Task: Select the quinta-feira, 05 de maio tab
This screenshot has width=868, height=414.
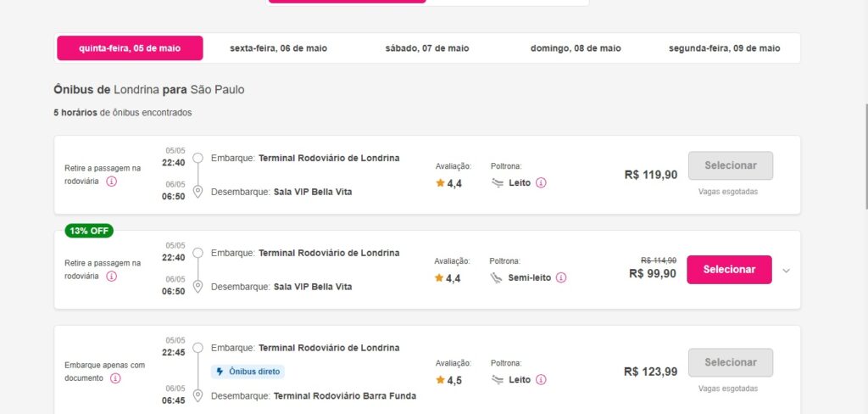Action: [130, 48]
